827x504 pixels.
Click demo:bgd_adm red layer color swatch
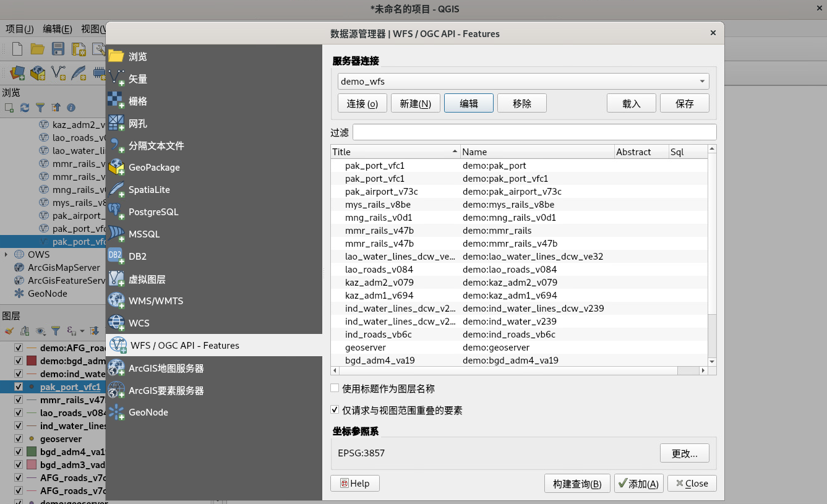32,361
